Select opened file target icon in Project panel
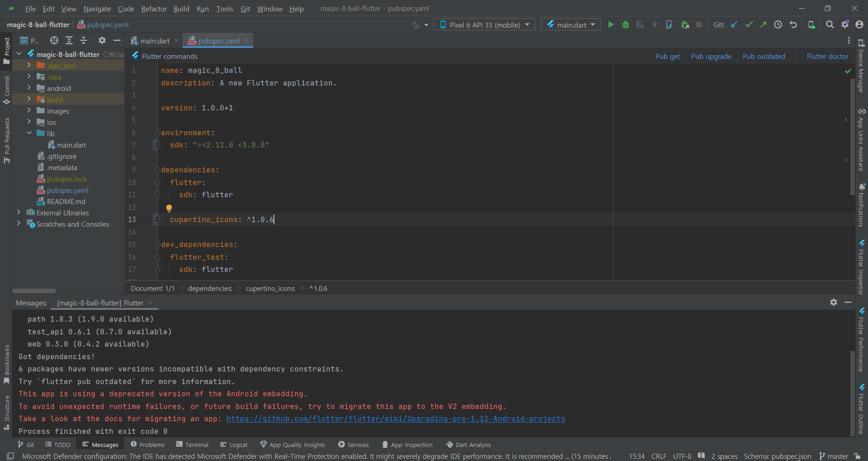 54,40
